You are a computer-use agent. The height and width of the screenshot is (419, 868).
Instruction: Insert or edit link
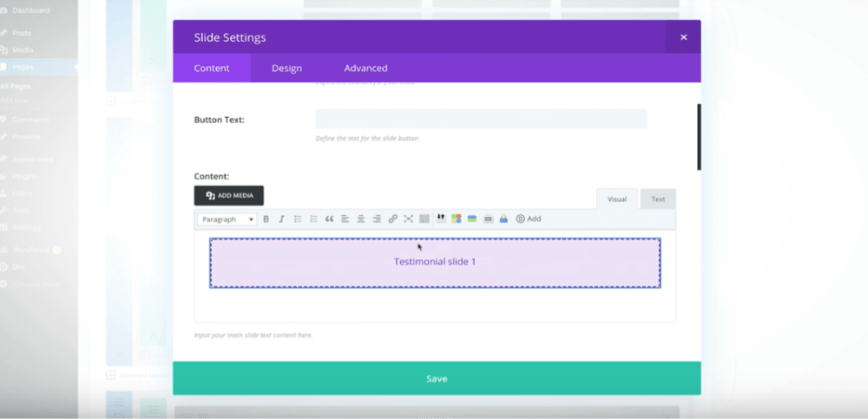pos(392,219)
